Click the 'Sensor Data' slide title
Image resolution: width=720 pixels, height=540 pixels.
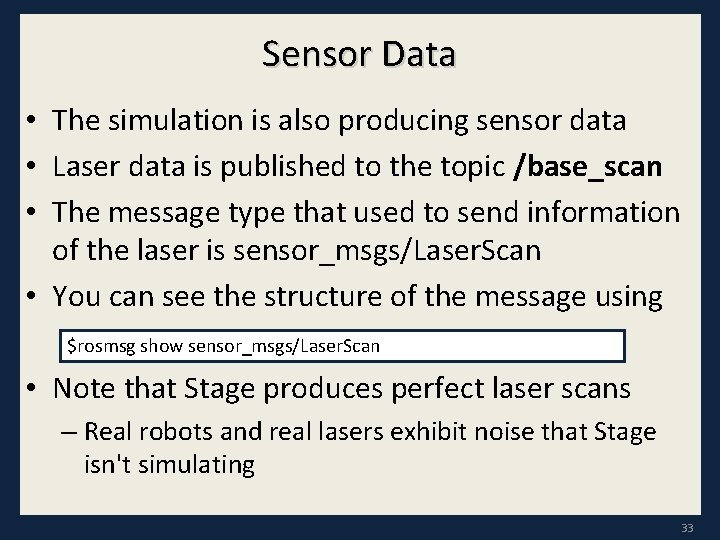point(359,54)
